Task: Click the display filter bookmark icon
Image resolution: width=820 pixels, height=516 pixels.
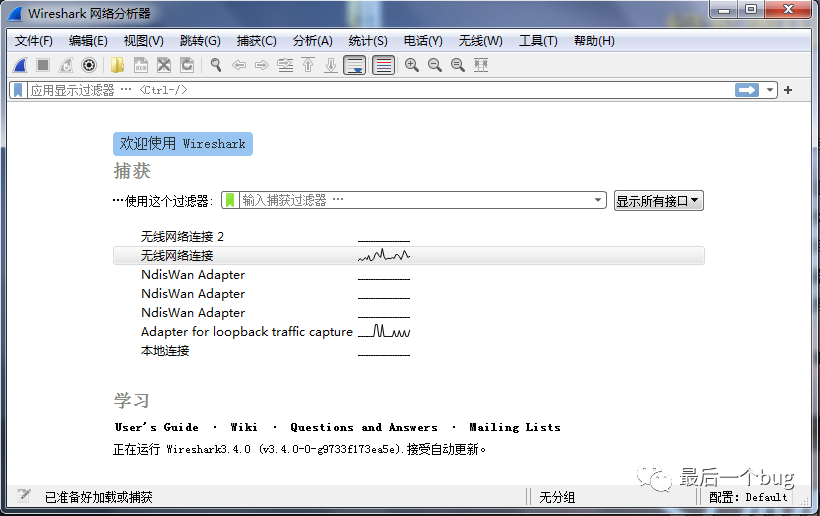Action: (x=18, y=90)
